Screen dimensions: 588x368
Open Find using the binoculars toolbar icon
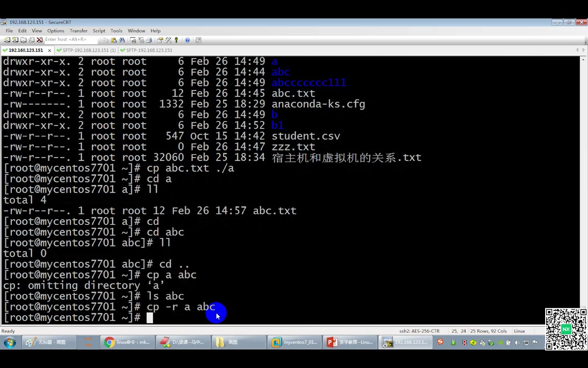pos(122,40)
